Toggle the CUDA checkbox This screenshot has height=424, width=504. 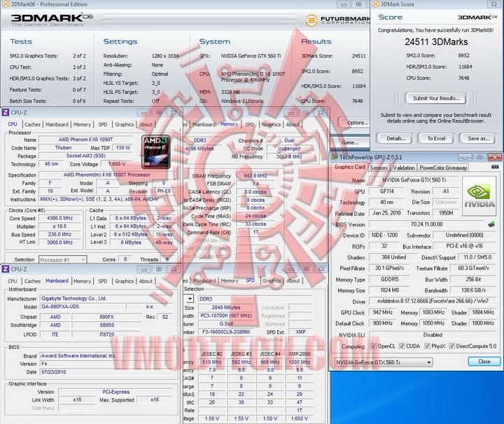[402, 346]
